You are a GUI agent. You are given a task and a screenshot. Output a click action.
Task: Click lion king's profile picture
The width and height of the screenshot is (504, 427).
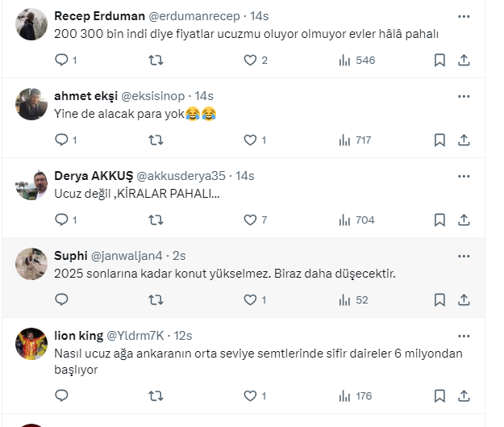(x=31, y=344)
